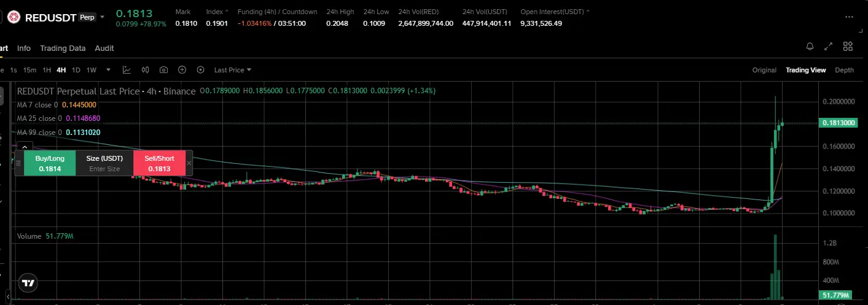Grab the quick order panel drag handle
Viewport: 868px width, 305px height.
point(18,163)
